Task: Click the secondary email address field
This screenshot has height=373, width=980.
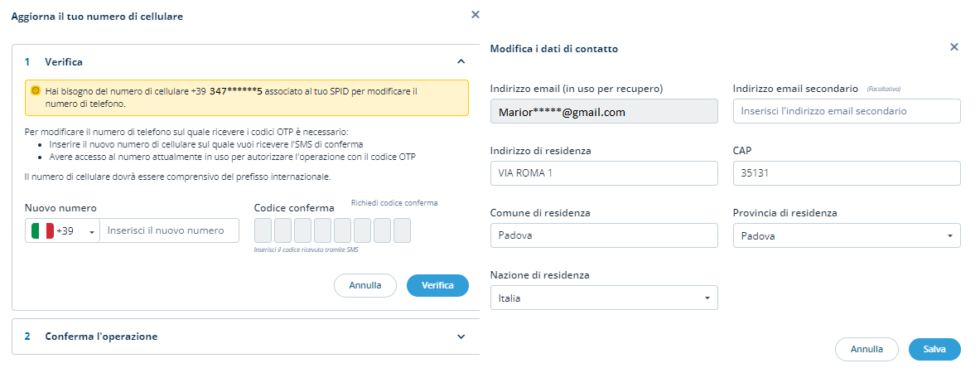Action: (847, 111)
